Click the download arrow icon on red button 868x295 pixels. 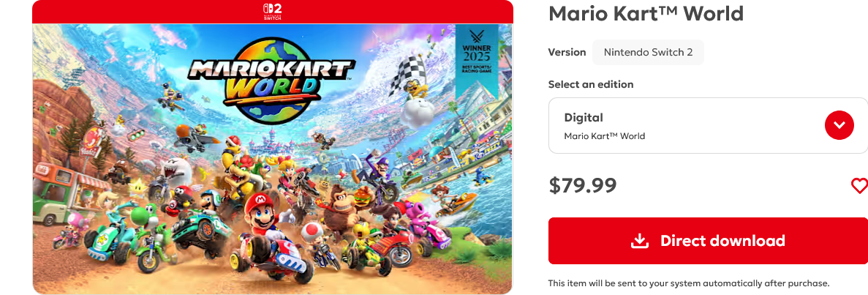tap(639, 242)
